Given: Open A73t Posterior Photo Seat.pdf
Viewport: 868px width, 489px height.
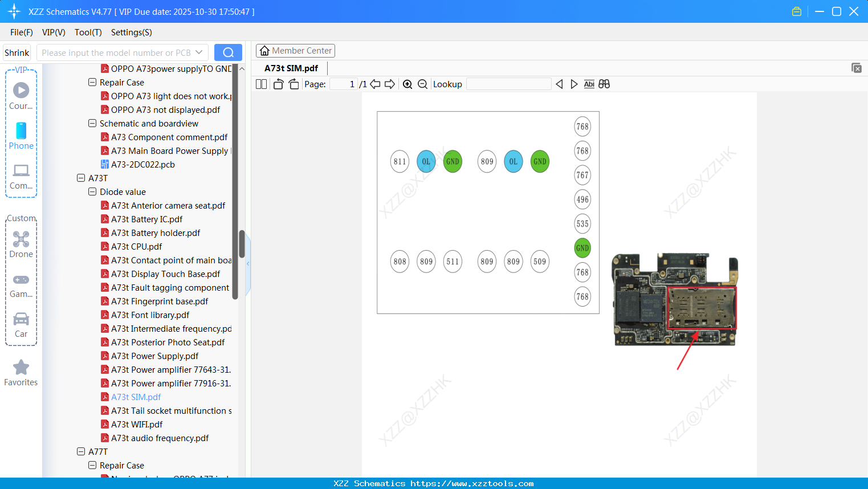Looking at the screenshot, I should pos(168,343).
